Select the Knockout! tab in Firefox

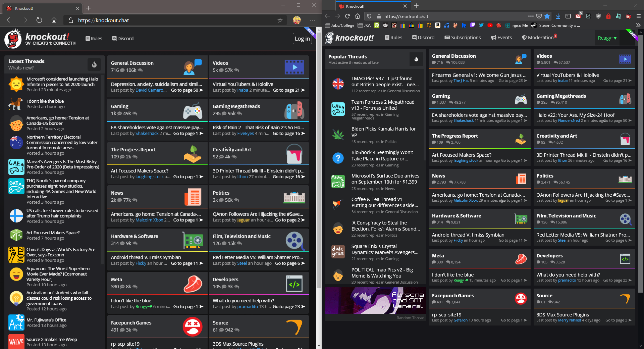372,6
